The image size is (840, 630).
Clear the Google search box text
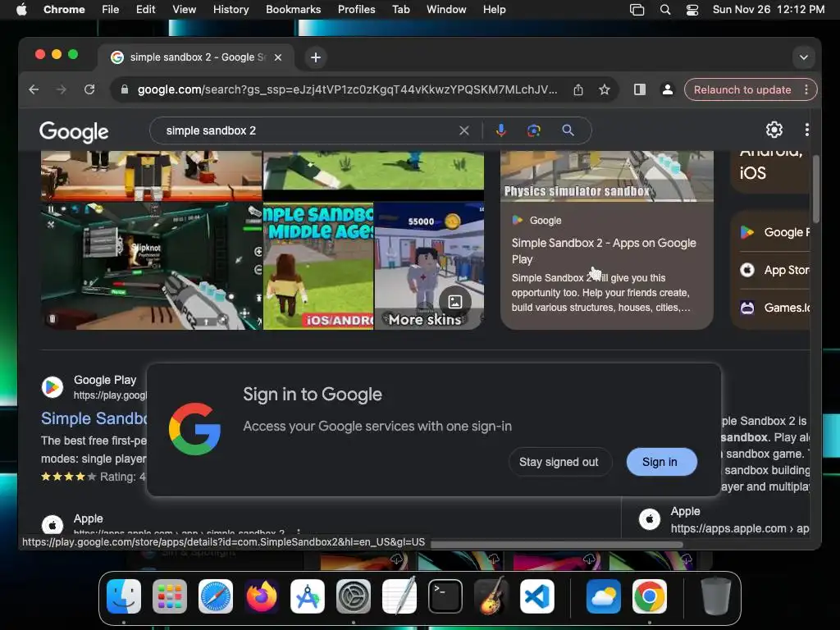[x=464, y=130]
